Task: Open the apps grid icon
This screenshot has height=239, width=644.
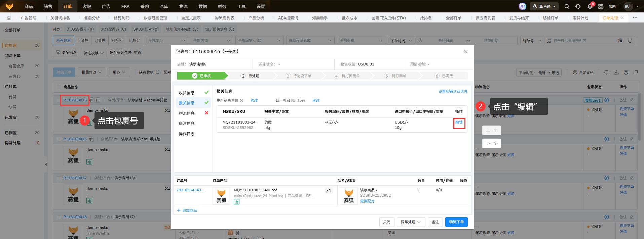Action: click(601, 6)
